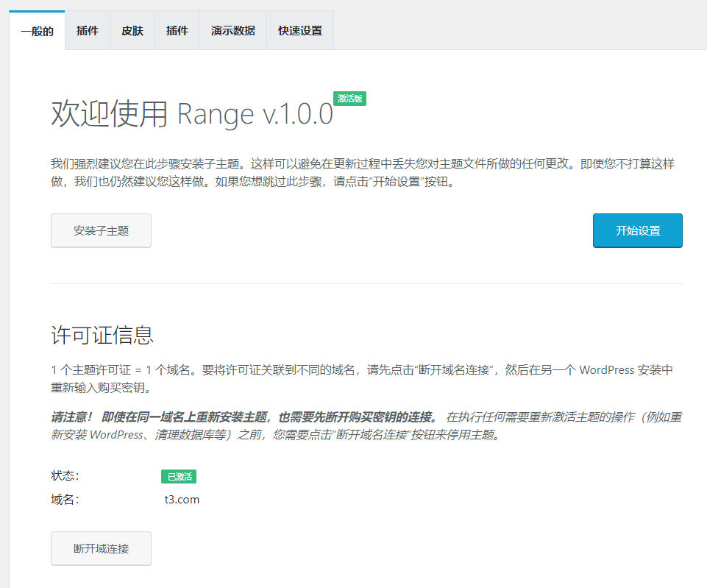Click the 断开域连接 button

point(101,548)
